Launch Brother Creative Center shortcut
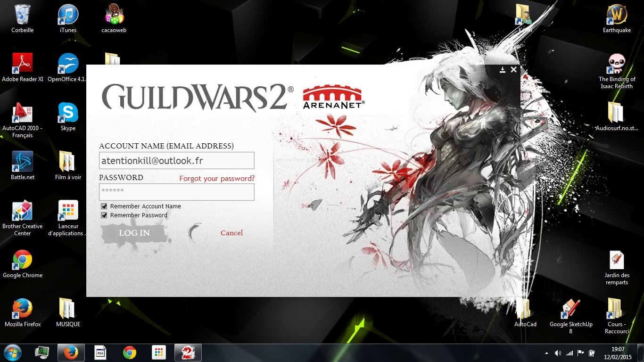 (22, 218)
